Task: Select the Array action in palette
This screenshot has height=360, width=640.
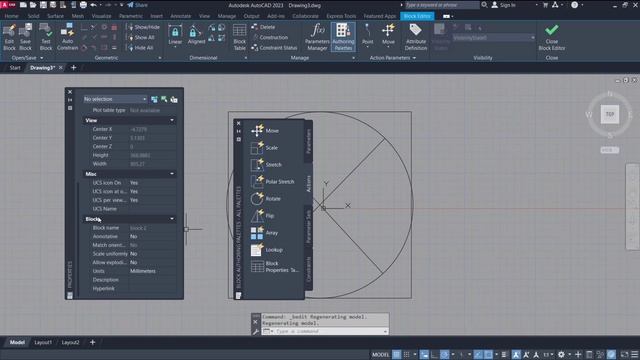Action: 264,233
